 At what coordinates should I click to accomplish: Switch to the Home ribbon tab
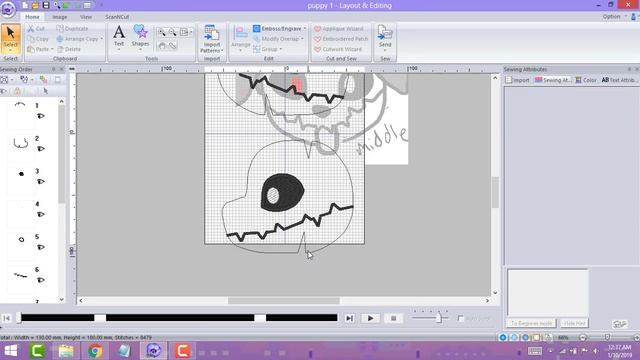(x=32, y=17)
